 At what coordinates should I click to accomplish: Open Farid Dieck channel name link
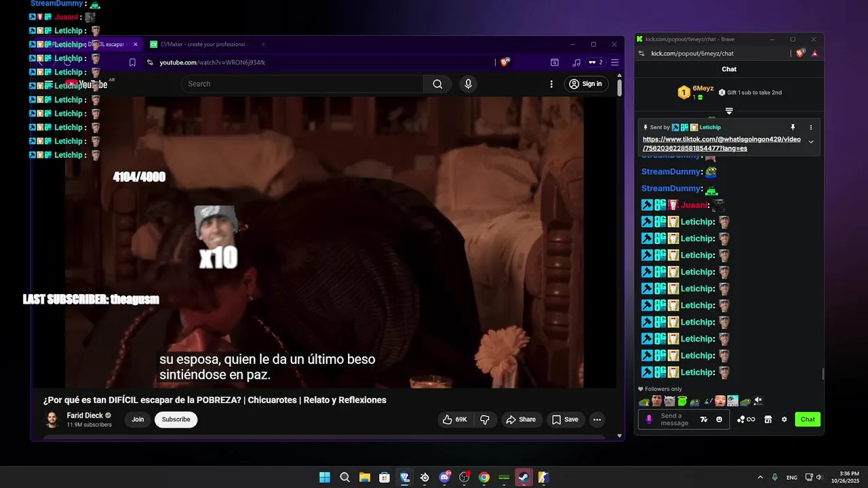85,415
